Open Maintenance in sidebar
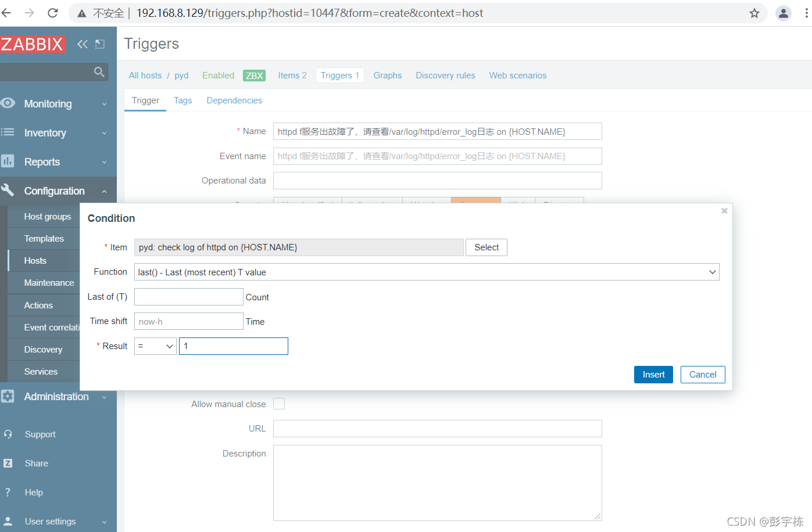The height and width of the screenshot is (532, 812). pos(49,283)
